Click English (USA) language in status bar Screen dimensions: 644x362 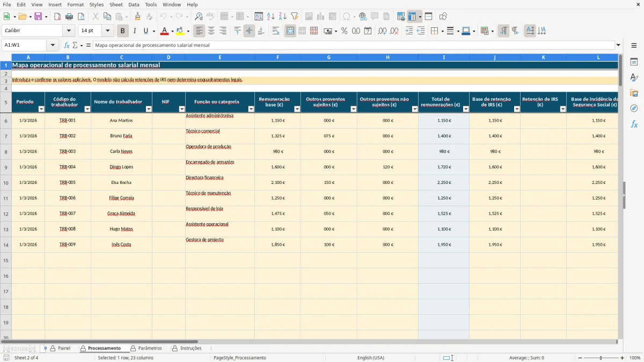(371, 358)
